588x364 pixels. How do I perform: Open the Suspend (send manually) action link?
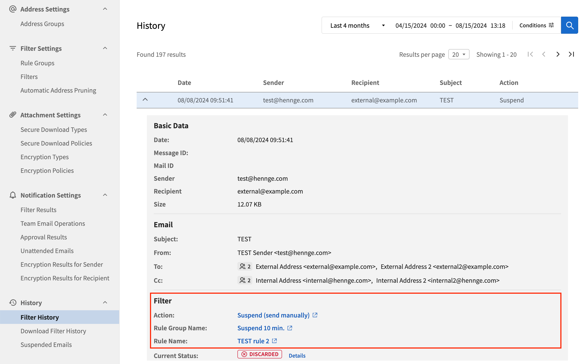pos(274,315)
